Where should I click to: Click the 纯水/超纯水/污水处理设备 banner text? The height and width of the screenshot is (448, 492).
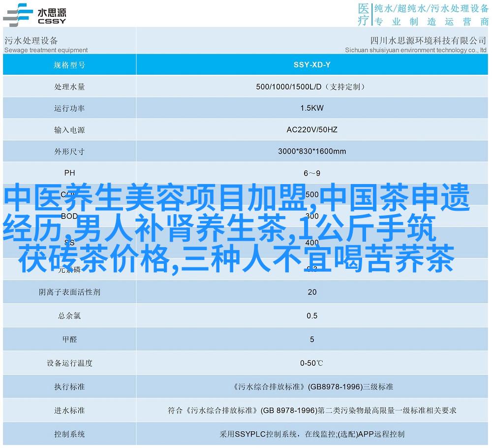(x=431, y=8)
